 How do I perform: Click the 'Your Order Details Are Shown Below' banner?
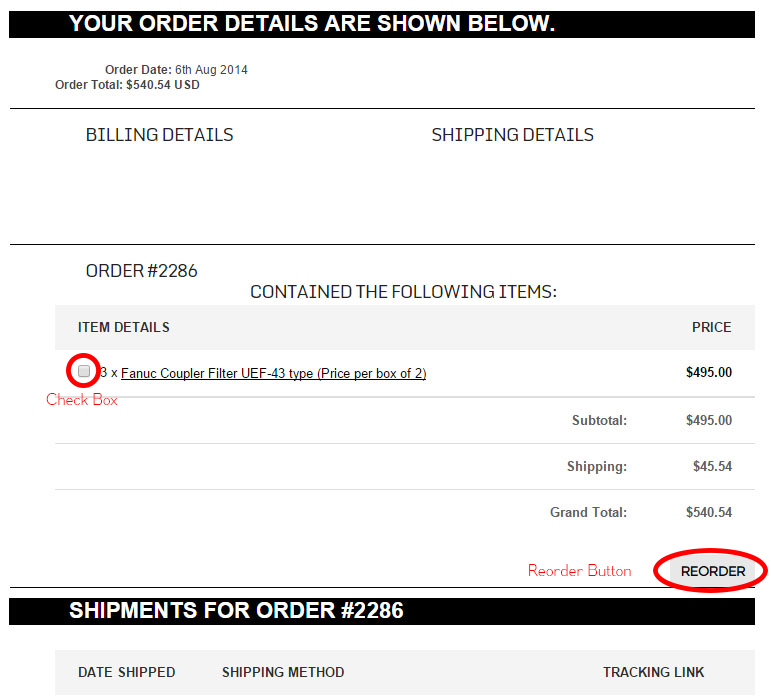[311, 24]
